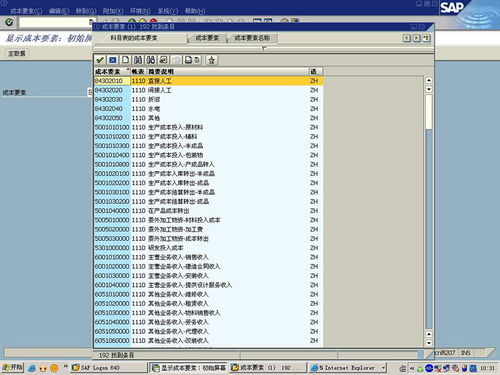Click the orange round quick launch icon
The image size is (500, 375).
54,368
